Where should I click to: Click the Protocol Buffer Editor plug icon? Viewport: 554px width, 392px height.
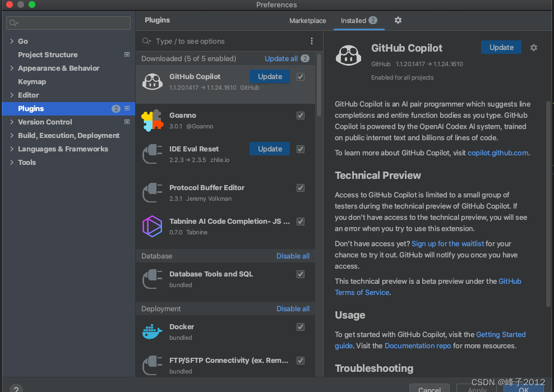[153, 193]
